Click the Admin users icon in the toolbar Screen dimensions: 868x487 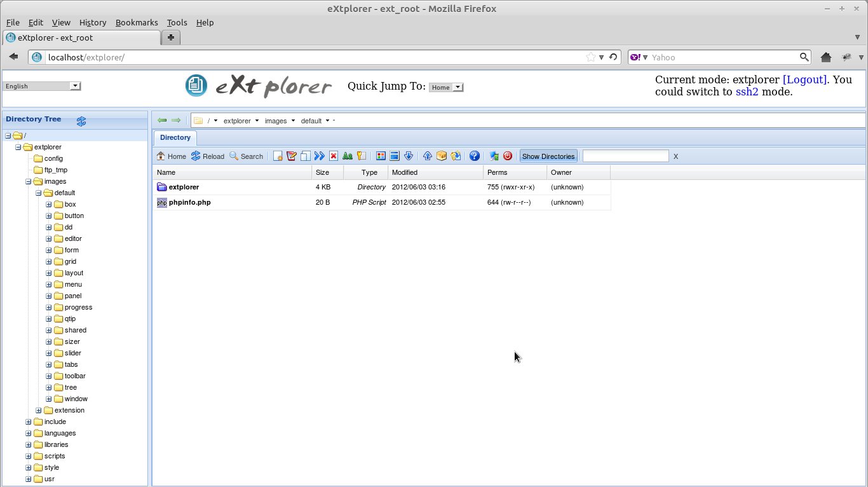click(x=494, y=156)
